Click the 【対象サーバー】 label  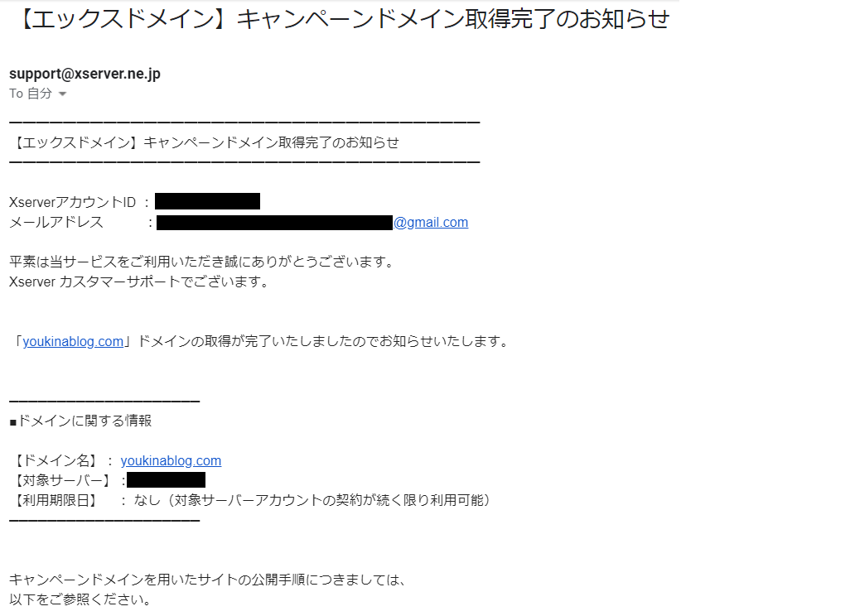click(60, 480)
